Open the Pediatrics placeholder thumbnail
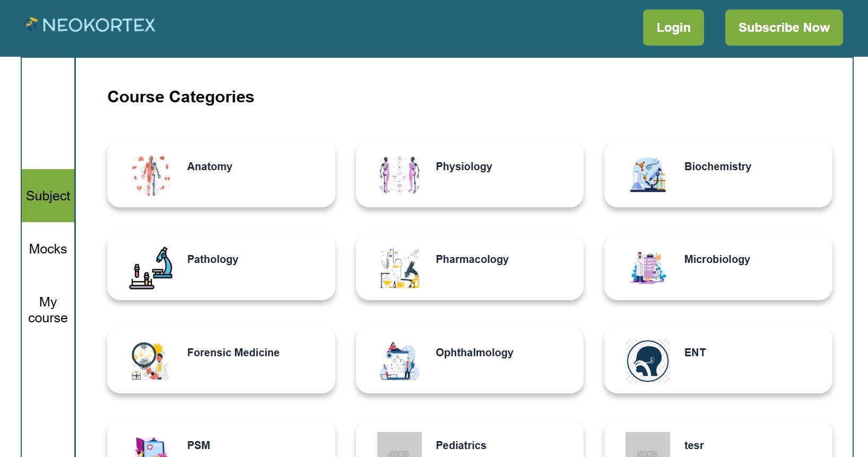Screen dimensions: 868x457 pos(399,445)
